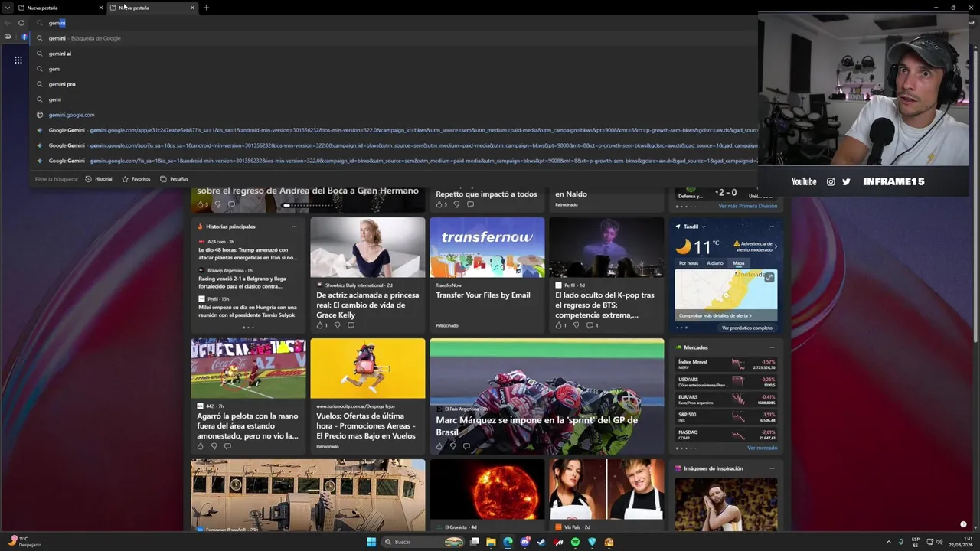Image resolution: width=980 pixels, height=551 pixels.
Task: Choose the 'gemini pro' suggestion
Action: pos(394,84)
